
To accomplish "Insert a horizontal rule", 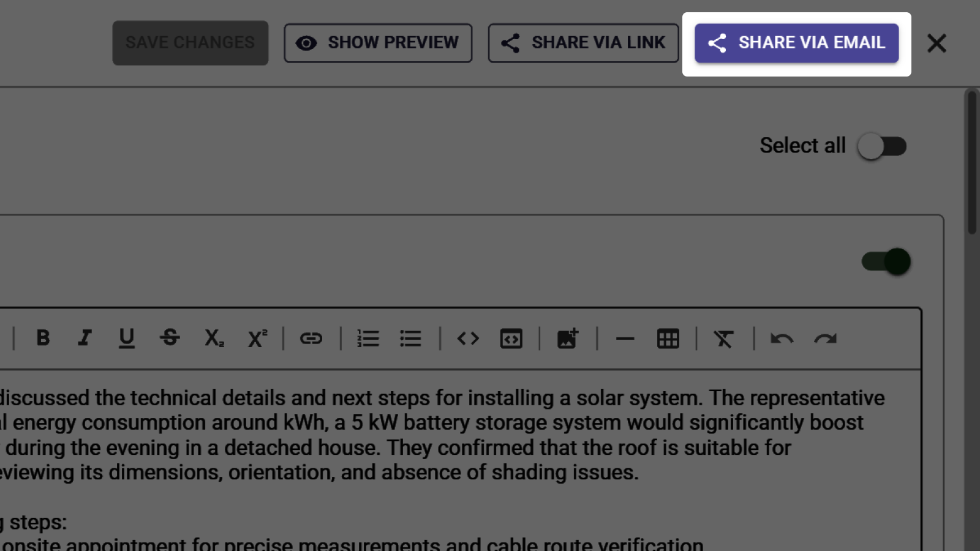I will (x=625, y=338).
